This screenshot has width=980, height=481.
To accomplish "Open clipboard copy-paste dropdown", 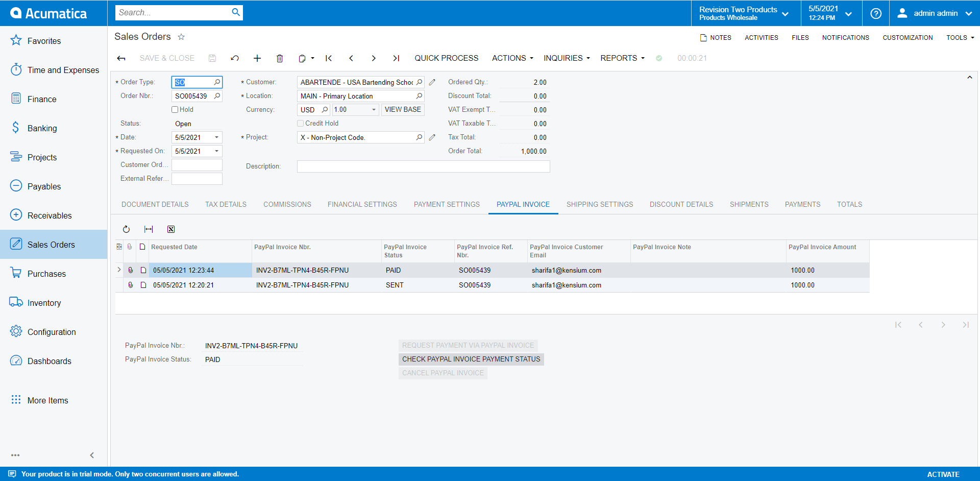I will pos(306,58).
